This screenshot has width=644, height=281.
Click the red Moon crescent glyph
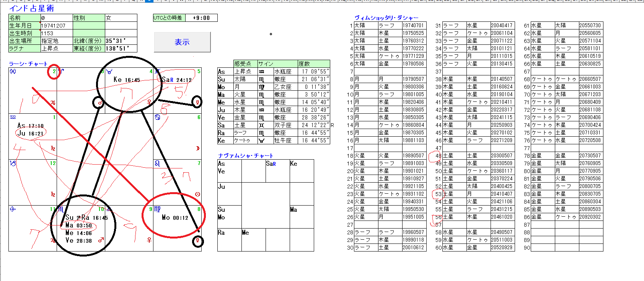[x=197, y=148]
